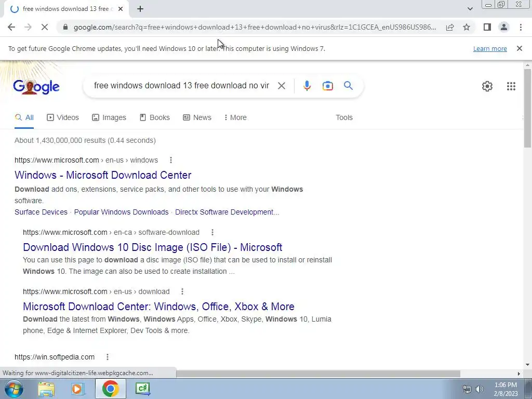Viewport: 532px width, 399px height.
Task: Open 'Microsoft Download Center: Windows, Office, Xbox' result
Action: 158,307
